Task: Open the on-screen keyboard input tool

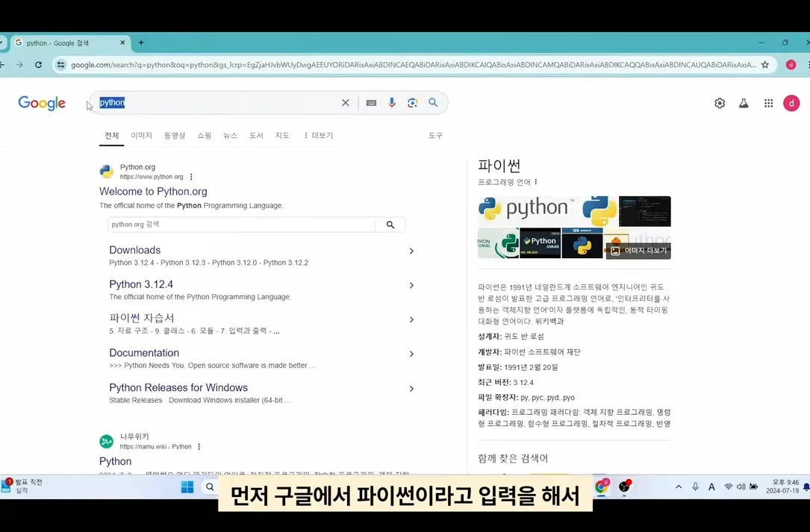Action: pyautogui.click(x=371, y=103)
